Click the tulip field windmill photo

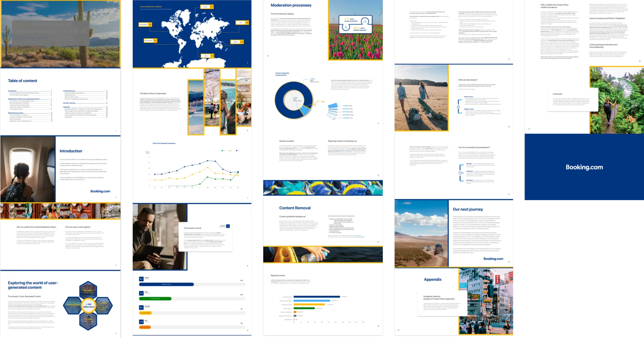[355, 30]
